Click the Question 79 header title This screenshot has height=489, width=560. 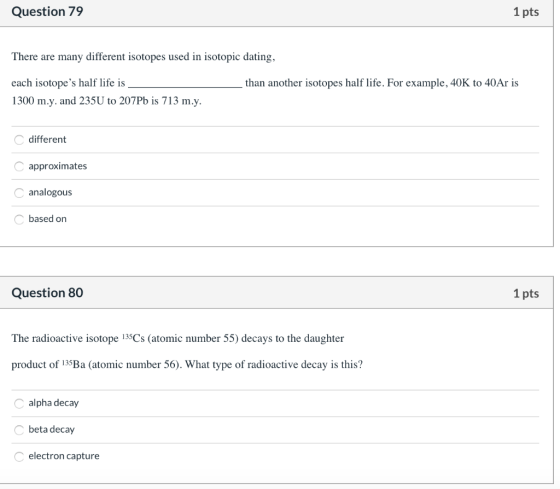[47, 11]
